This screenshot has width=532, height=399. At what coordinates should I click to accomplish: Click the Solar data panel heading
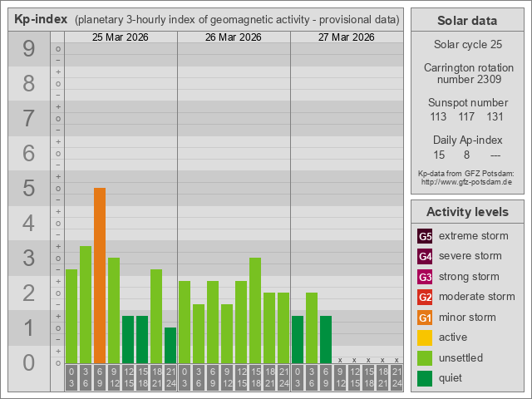466,21
